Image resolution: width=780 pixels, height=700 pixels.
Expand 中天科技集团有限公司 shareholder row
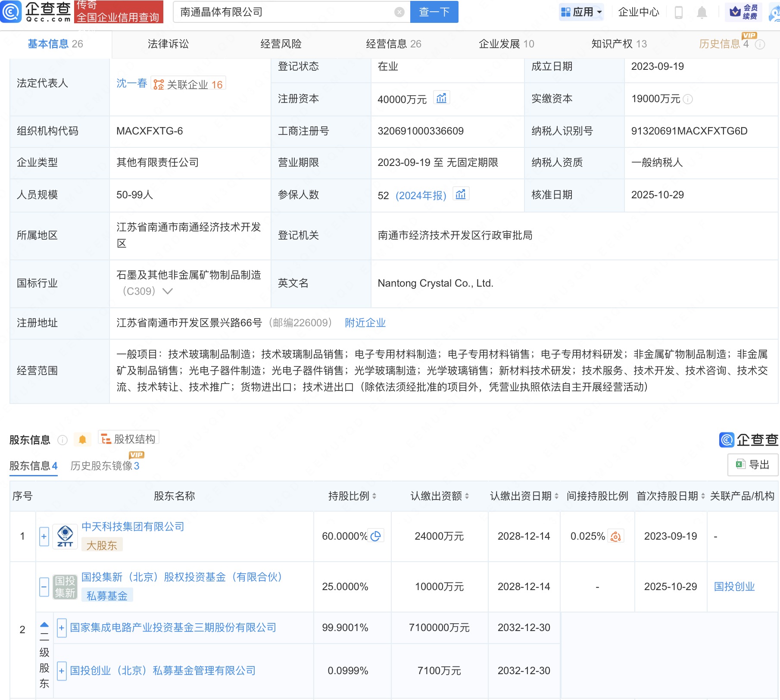pyautogui.click(x=44, y=537)
